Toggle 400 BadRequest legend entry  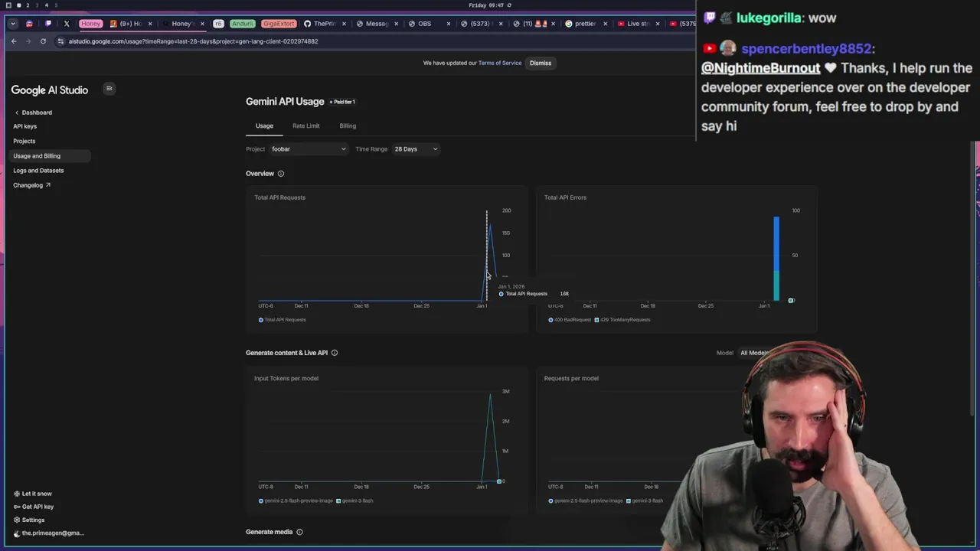pos(569,320)
